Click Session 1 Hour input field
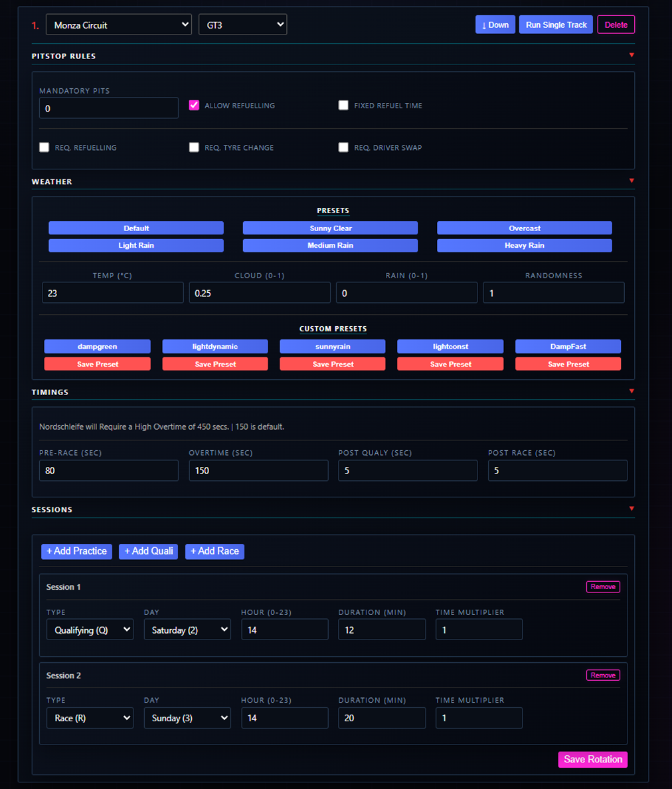The height and width of the screenshot is (789, 672). point(285,630)
